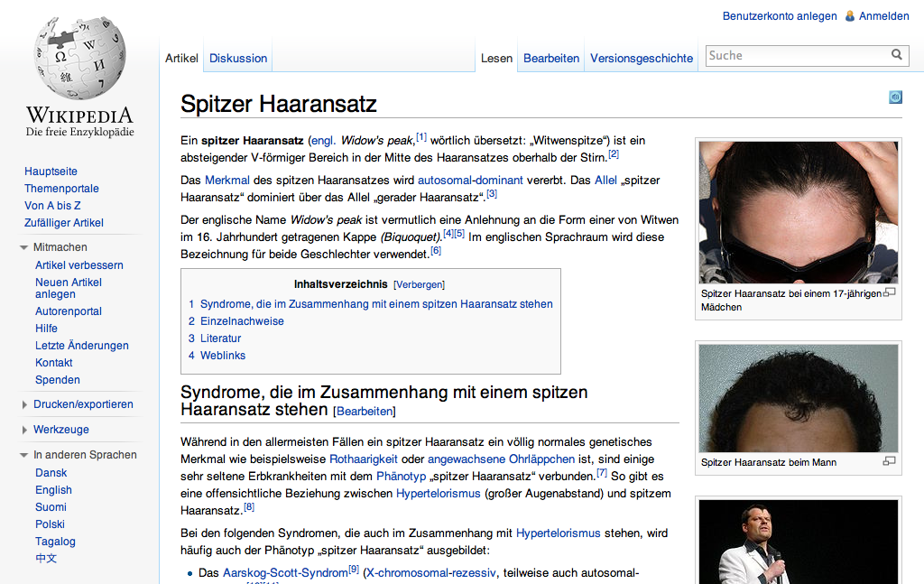Enlarge the 'beim Mann' image via magnify icon
The height and width of the screenshot is (584, 924).
pyautogui.click(x=889, y=461)
